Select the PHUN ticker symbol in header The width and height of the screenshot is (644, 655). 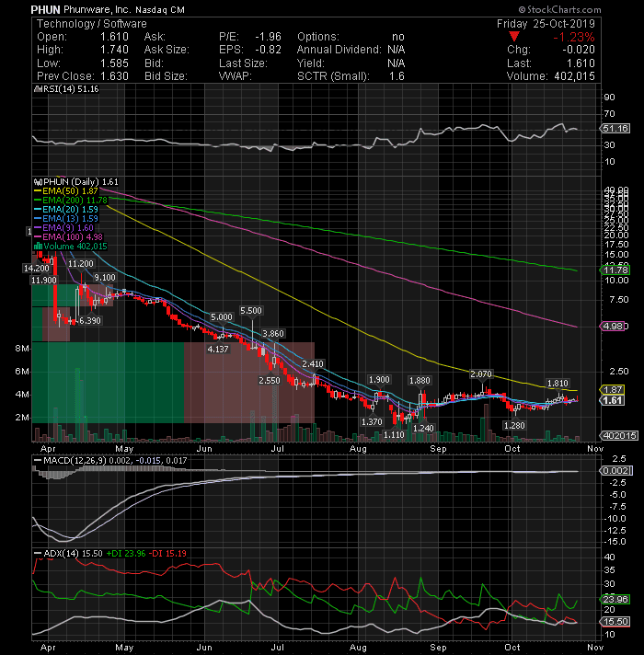45,9
